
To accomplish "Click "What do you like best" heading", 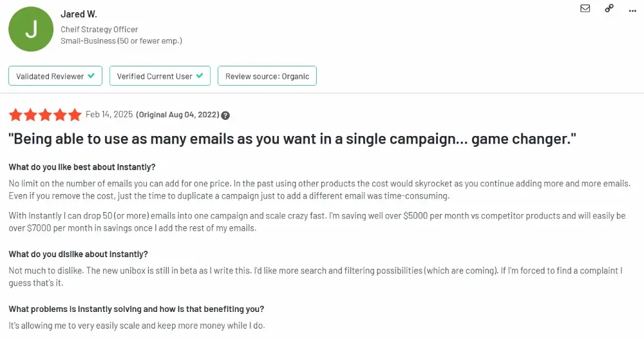I will [82, 167].
